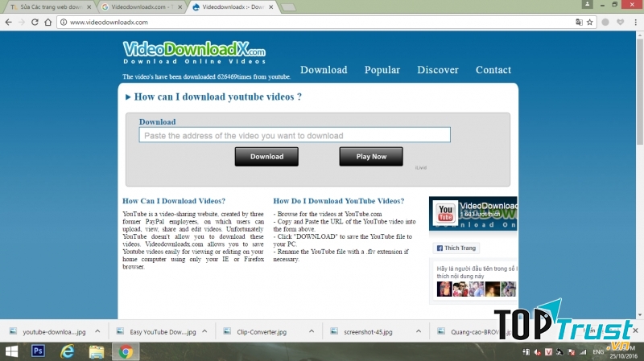Click the black Download button
Image resolution: width=644 pixels, height=361 pixels.
click(266, 157)
